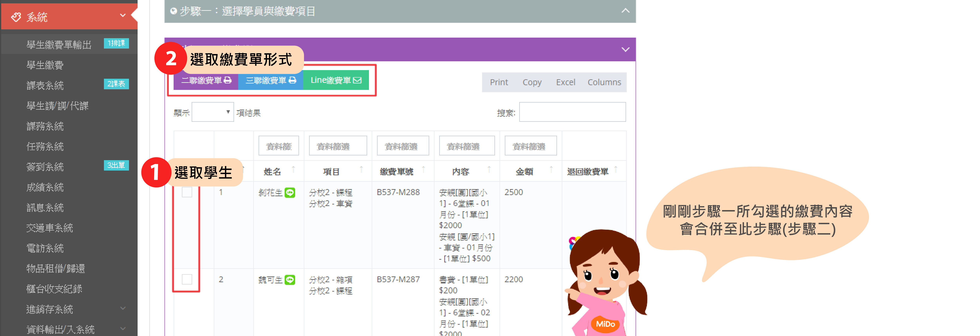Collapse the 步驟一 panel chevron
This screenshot has height=336, width=980.
[x=625, y=11]
